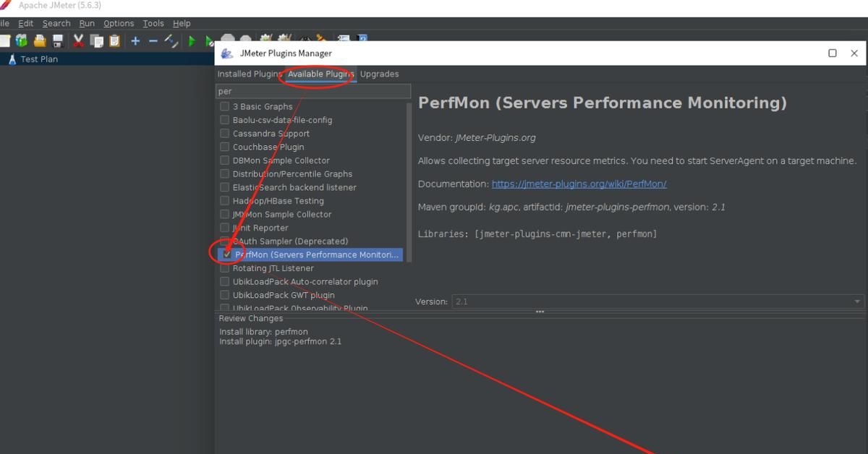The width and height of the screenshot is (868, 454).
Task: Click the blue minus Collapse All icon
Action: (153, 41)
